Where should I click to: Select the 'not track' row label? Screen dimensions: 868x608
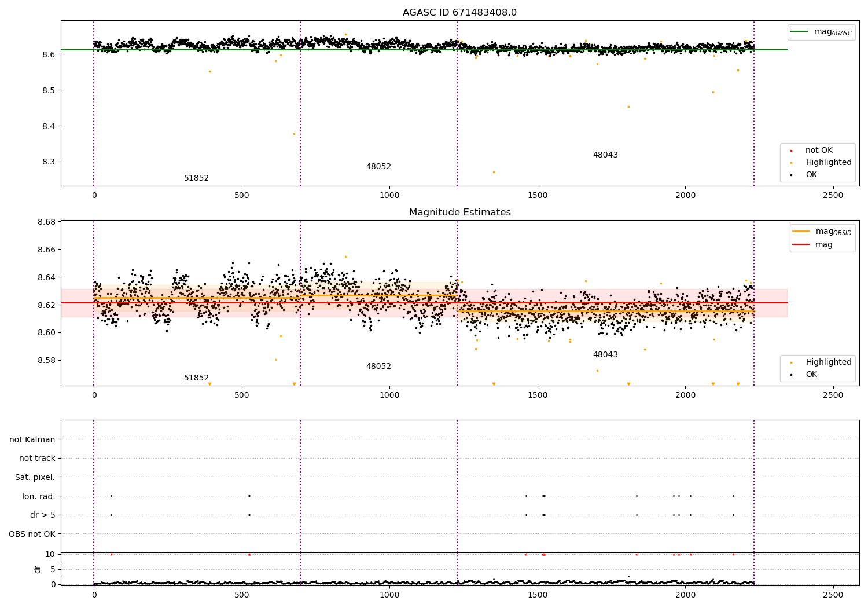coord(37,459)
